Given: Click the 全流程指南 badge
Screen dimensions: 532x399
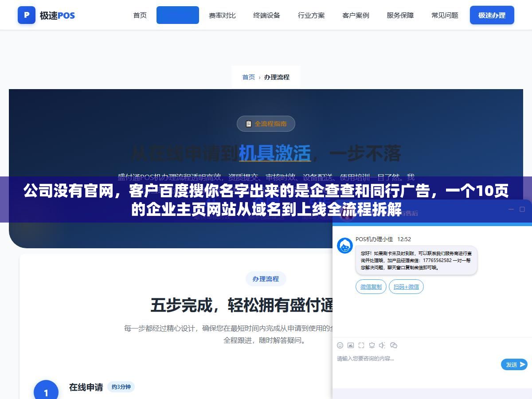Looking at the screenshot, I should pos(266,124).
